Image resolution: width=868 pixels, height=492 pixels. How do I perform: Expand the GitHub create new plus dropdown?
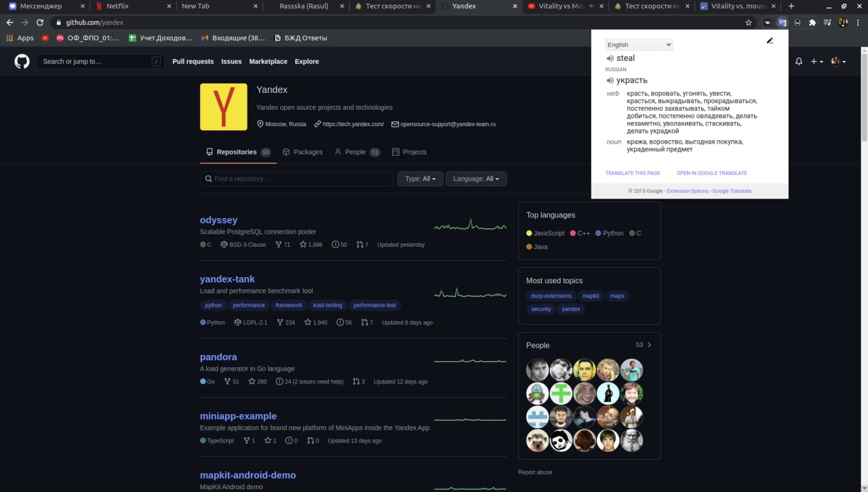(817, 62)
